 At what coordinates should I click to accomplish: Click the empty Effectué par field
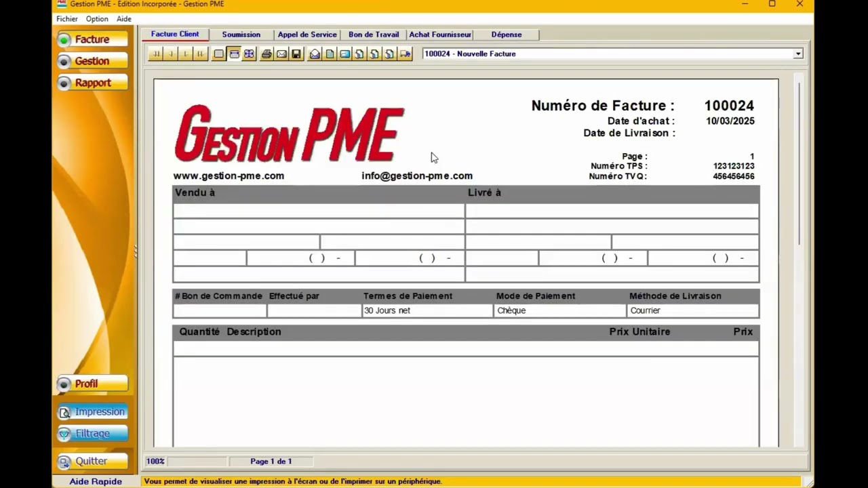tap(314, 310)
